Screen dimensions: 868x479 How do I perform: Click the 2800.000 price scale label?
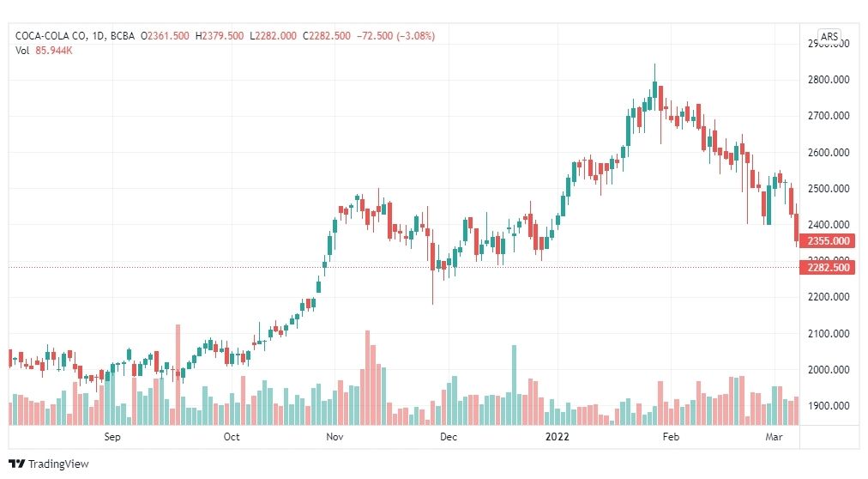pyautogui.click(x=829, y=80)
